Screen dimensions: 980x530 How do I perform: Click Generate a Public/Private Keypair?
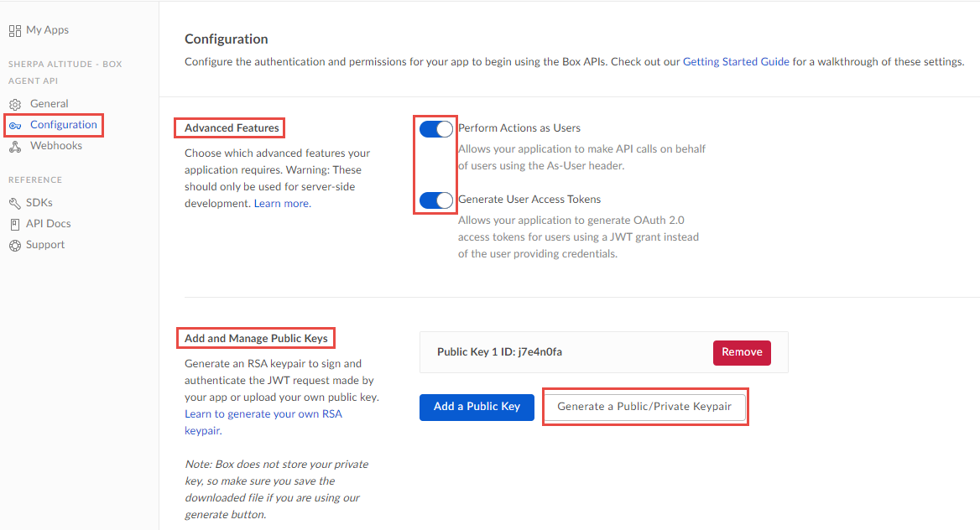point(644,407)
